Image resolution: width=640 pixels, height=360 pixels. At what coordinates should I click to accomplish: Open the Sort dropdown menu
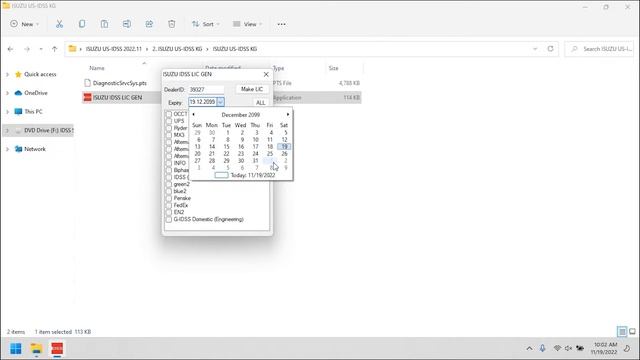pyautogui.click(x=206, y=24)
